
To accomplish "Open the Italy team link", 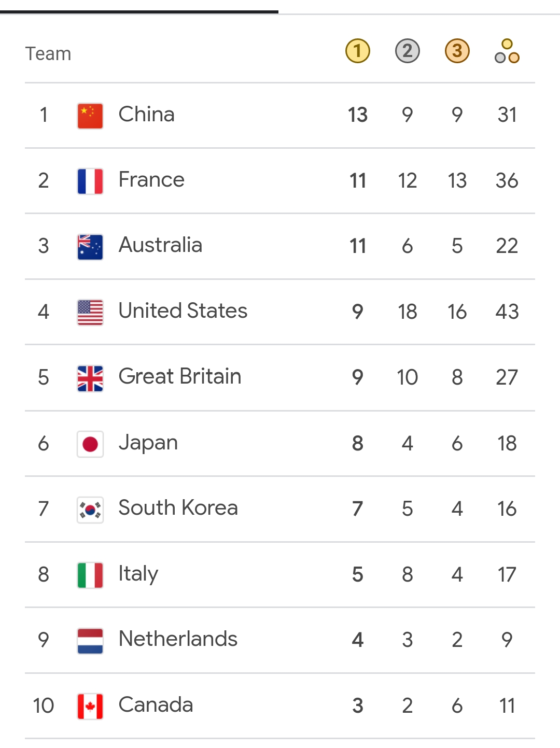I will point(138,574).
